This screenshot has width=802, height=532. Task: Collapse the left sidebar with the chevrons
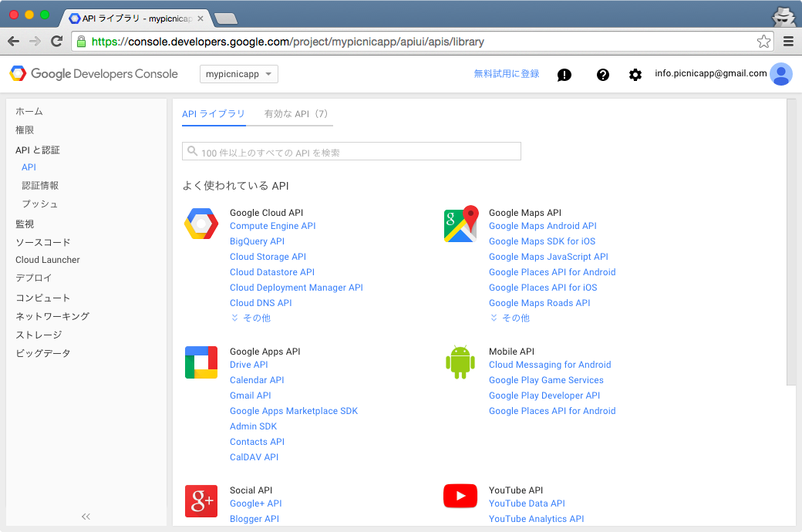86,517
